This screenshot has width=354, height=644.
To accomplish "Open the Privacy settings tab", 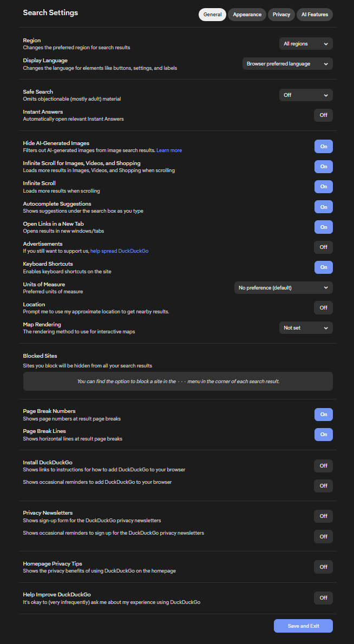I will pyautogui.click(x=281, y=15).
